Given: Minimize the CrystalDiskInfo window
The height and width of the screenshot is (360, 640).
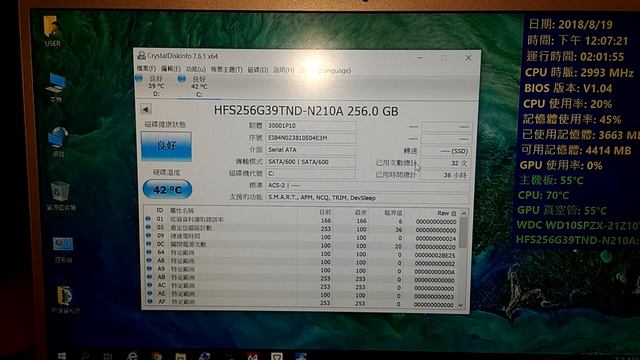Looking at the screenshot, I should pos(419,58).
